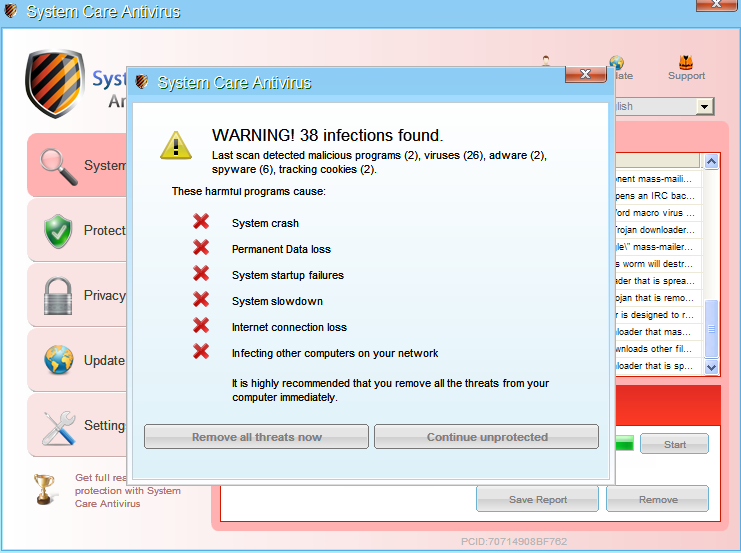This screenshot has width=741, height=553.
Task: Click Remove all threats now button
Action: point(256,437)
